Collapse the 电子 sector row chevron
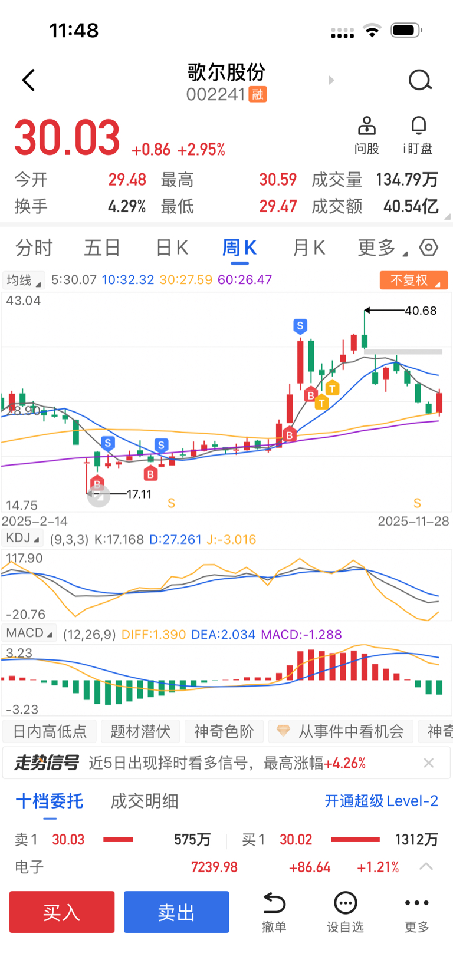453x980 pixels. coord(426,867)
